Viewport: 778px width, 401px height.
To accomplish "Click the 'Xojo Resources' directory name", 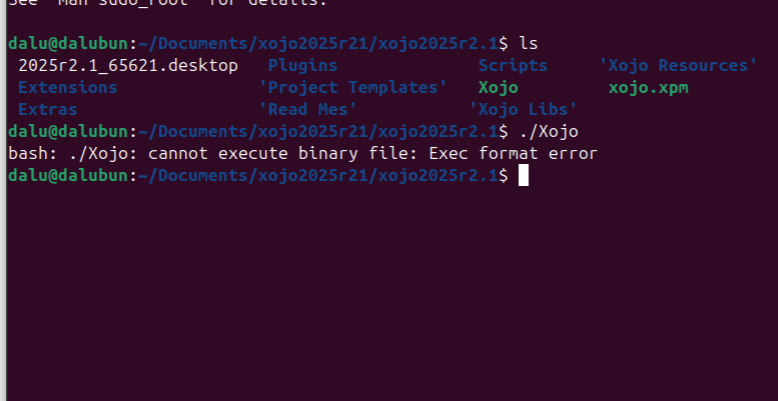I will pos(678,66).
